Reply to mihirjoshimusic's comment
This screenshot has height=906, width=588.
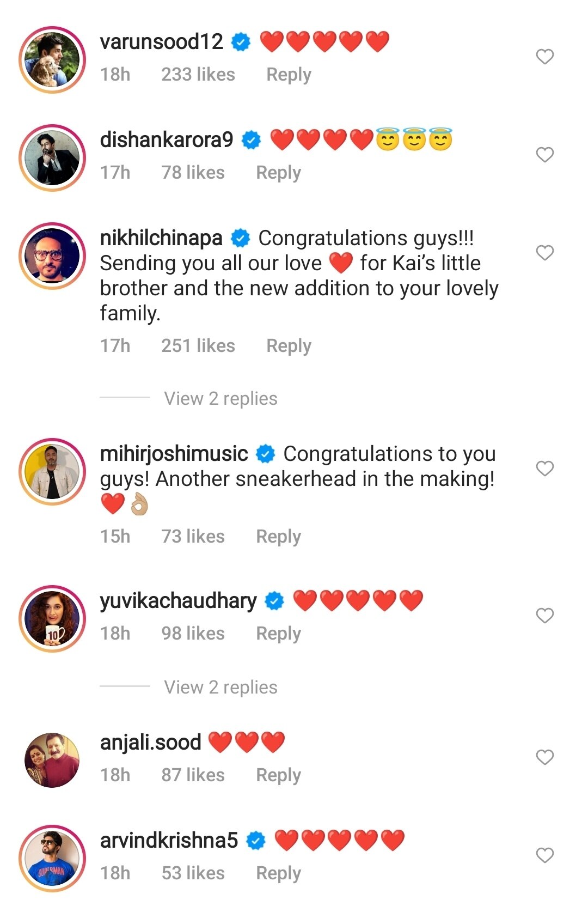tap(278, 537)
